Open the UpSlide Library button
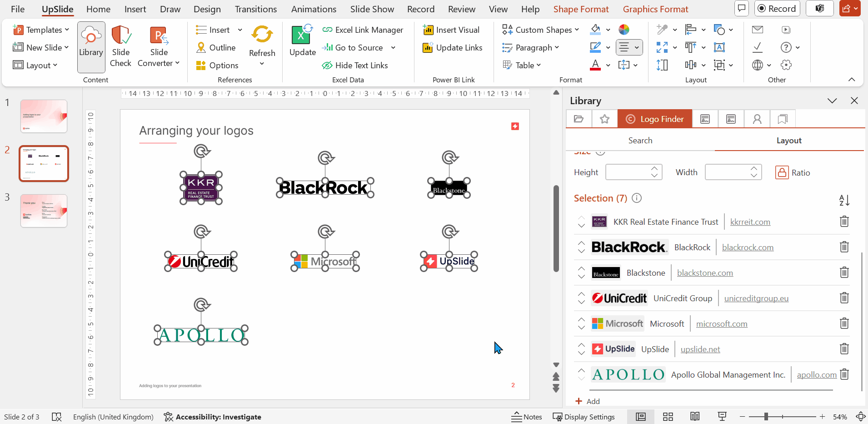Viewport: 868px width, 424px height. point(91,47)
